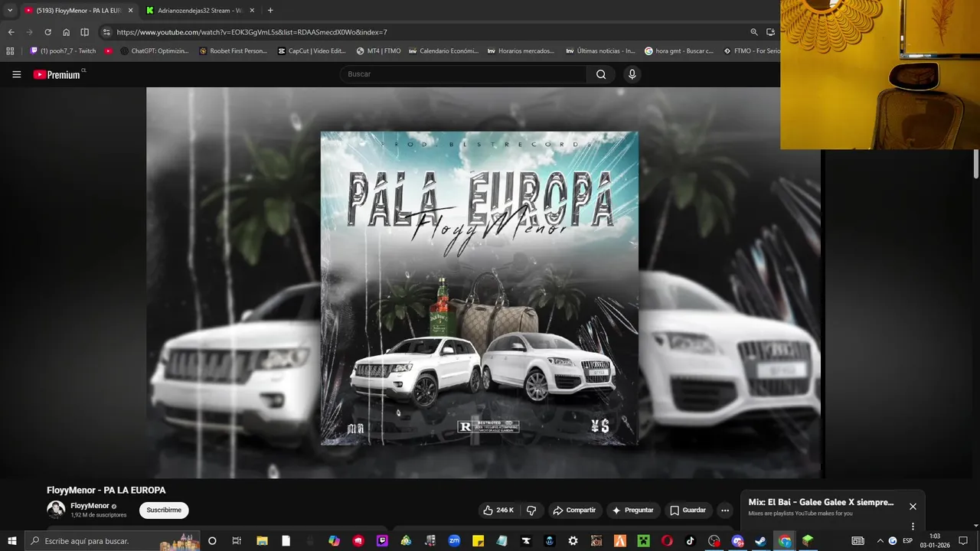This screenshot has width=980, height=551.
Task: Click the Preguntar button
Action: tap(632, 510)
